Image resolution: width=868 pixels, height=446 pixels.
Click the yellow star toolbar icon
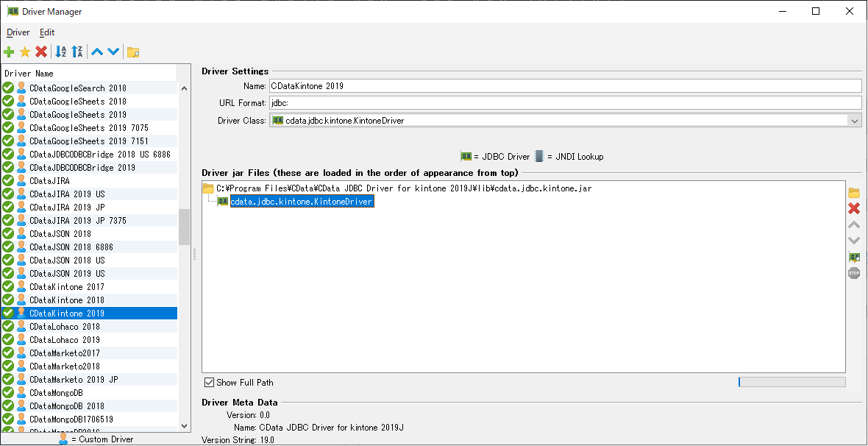click(25, 52)
